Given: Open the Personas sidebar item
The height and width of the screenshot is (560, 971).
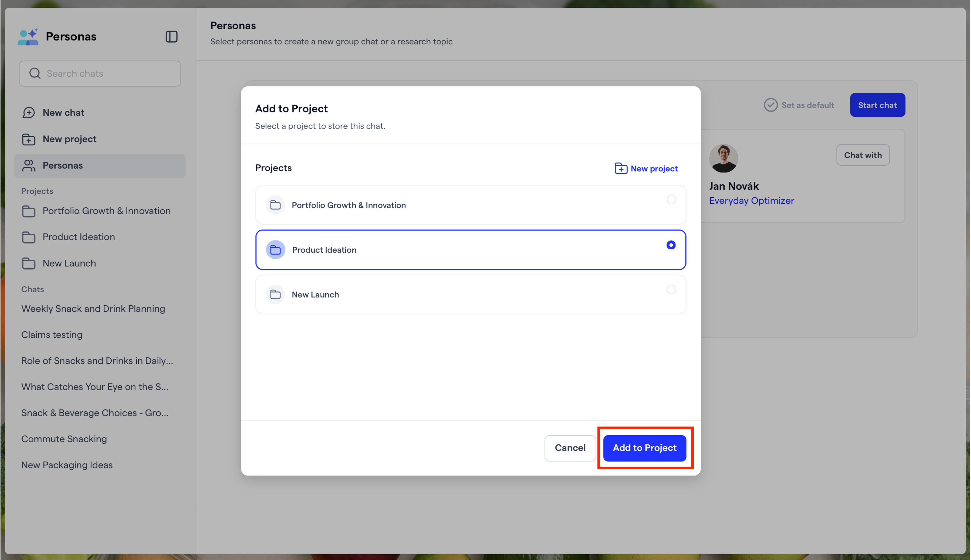Looking at the screenshot, I should point(100,166).
